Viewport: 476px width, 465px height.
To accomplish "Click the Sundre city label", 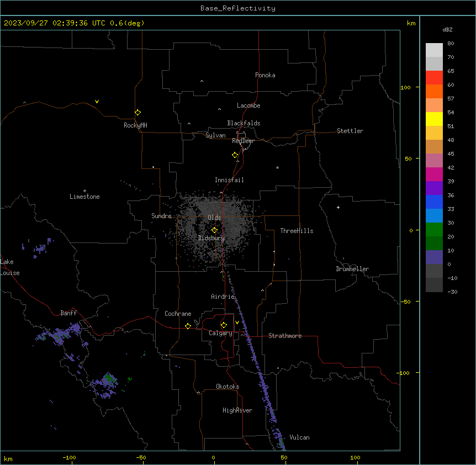I will [x=161, y=216].
